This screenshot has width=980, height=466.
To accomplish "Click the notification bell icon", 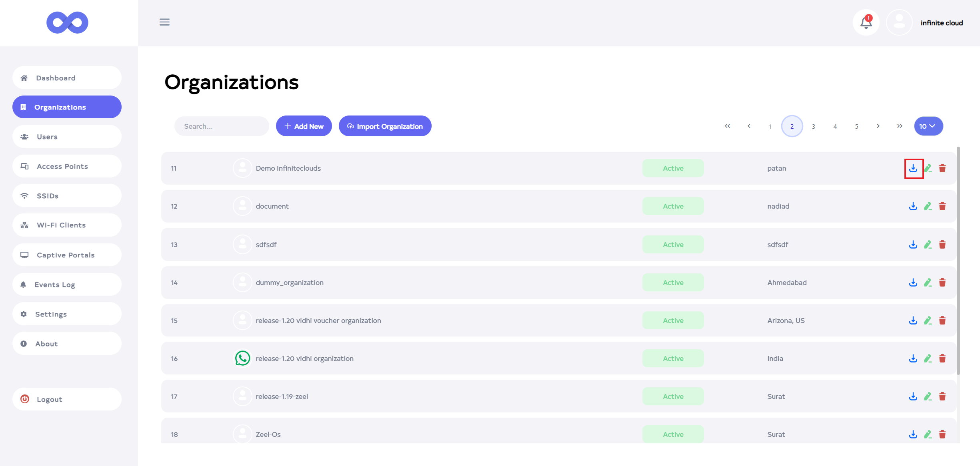I will pyautogui.click(x=866, y=23).
